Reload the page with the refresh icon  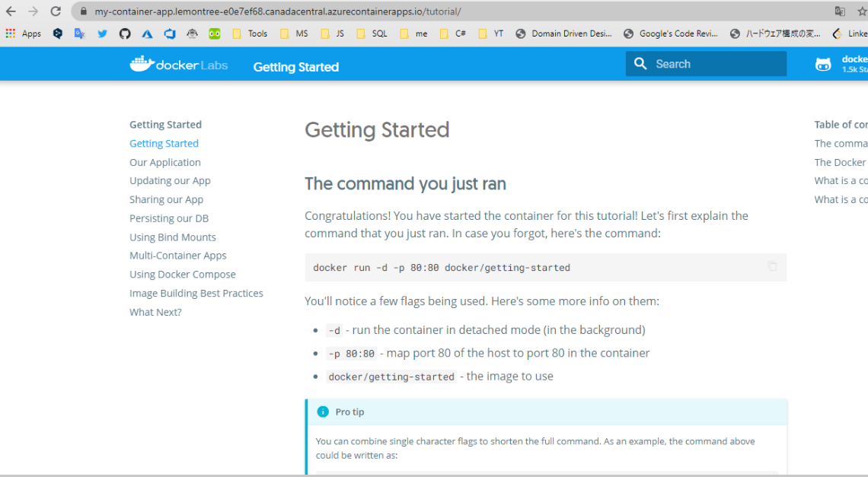coord(56,11)
